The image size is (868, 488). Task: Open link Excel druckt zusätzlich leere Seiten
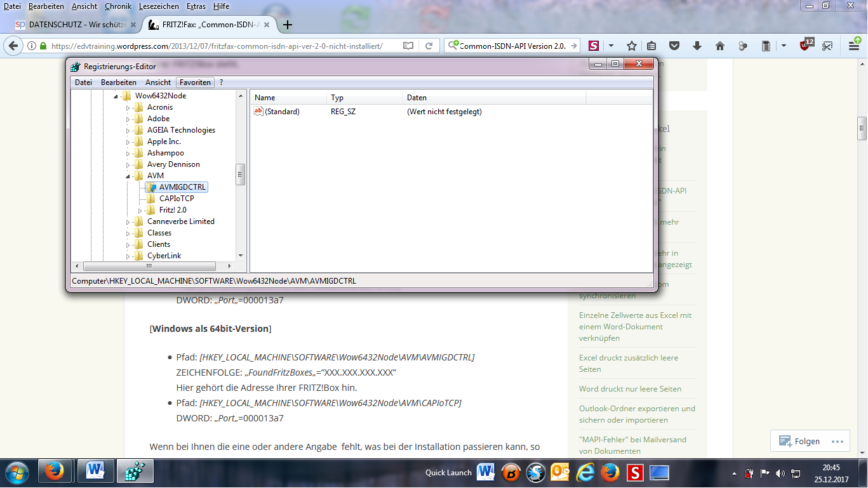pos(629,364)
